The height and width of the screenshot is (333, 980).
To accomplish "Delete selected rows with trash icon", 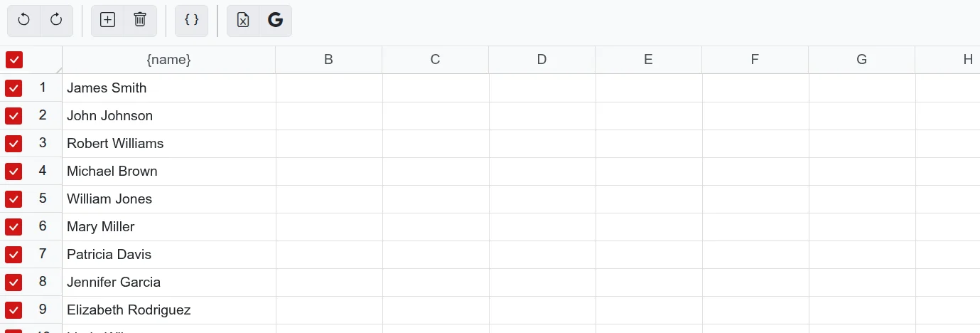I will coord(140,20).
